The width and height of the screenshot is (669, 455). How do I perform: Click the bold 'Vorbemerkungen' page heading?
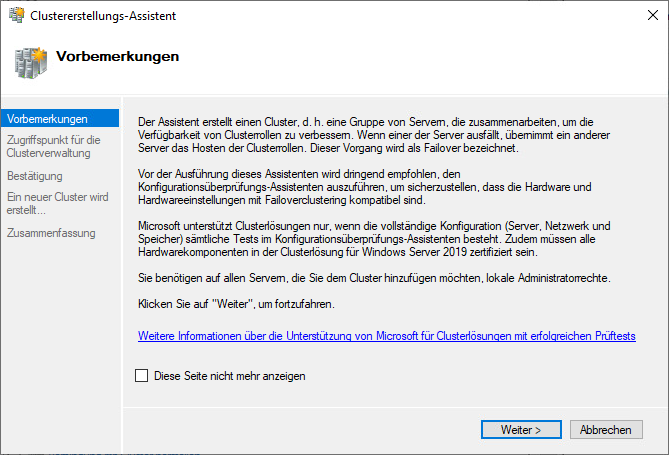click(x=118, y=57)
